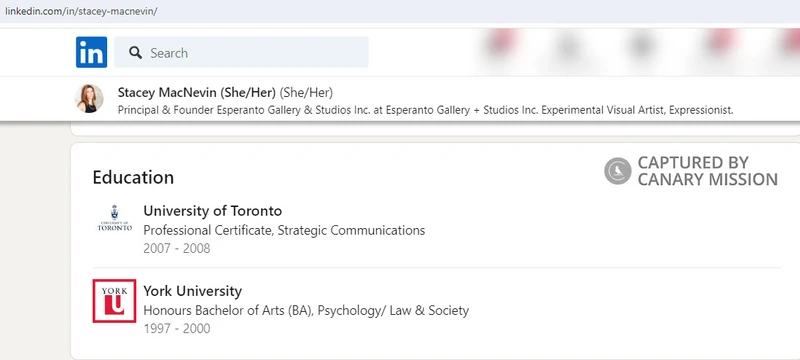Focus the LinkedIn Search input field
This screenshot has height=360, width=800.
(241, 52)
